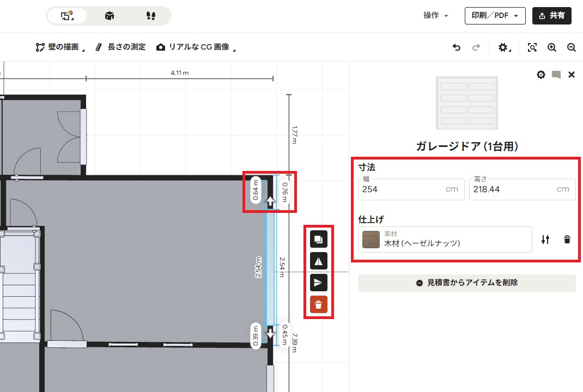Screen dimensions: 583x392
Task: Open the 操作 dropdown menu
Action: [x=436, y=16]
